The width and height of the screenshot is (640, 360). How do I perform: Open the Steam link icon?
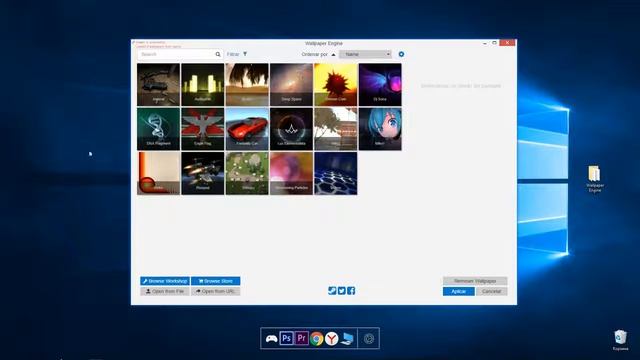332,291
